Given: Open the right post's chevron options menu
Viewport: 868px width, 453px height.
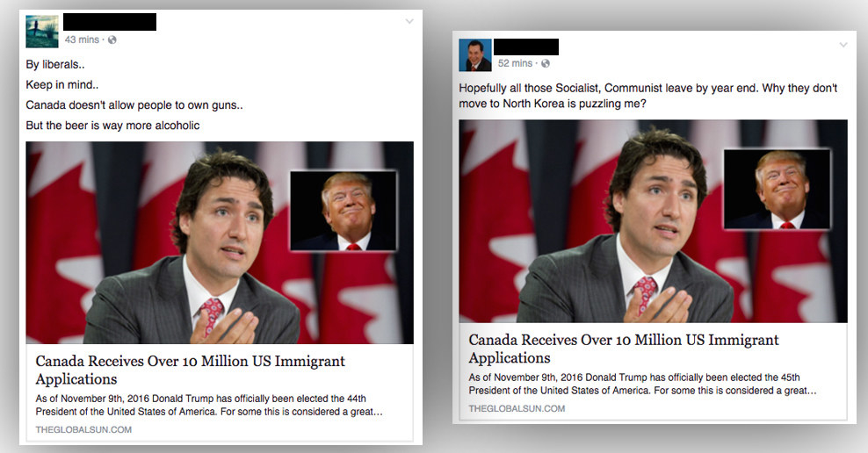Looking at the screenshot, I should (x=843, y=45).
